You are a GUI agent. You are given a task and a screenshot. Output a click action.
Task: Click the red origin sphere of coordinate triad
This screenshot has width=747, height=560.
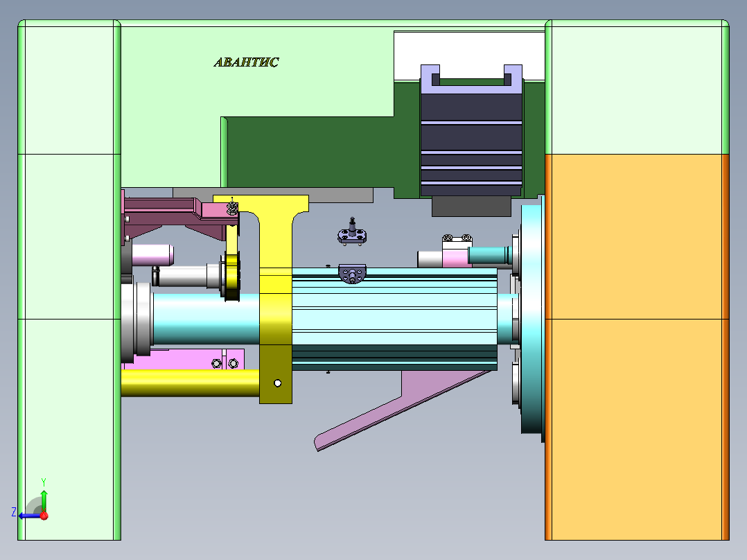pyautogui.click(x=44, y=516)
